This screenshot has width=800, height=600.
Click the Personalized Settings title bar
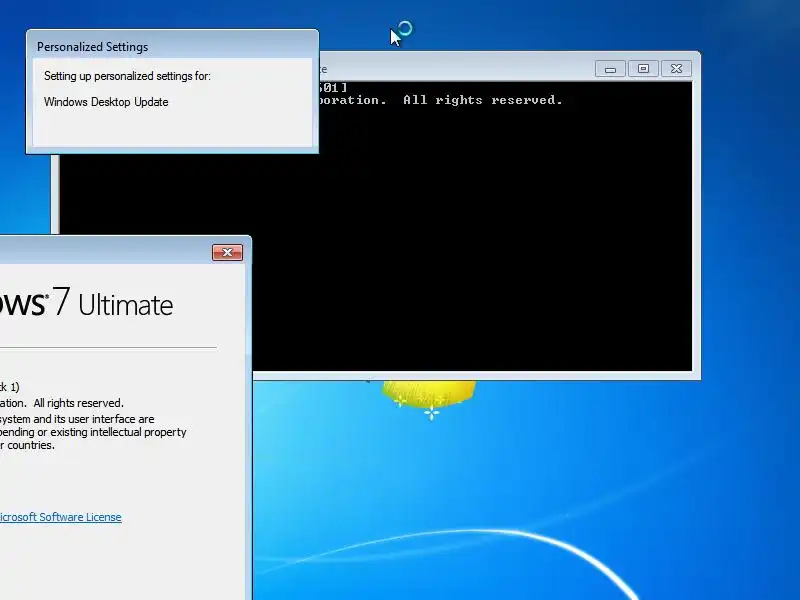(172, 46)
